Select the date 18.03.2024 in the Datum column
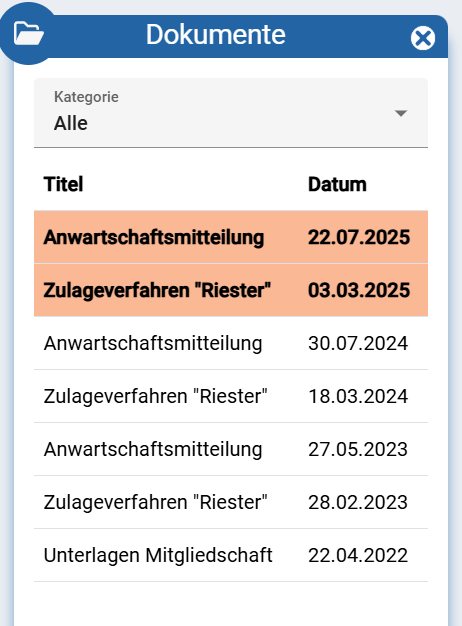 tap(358, 396)
